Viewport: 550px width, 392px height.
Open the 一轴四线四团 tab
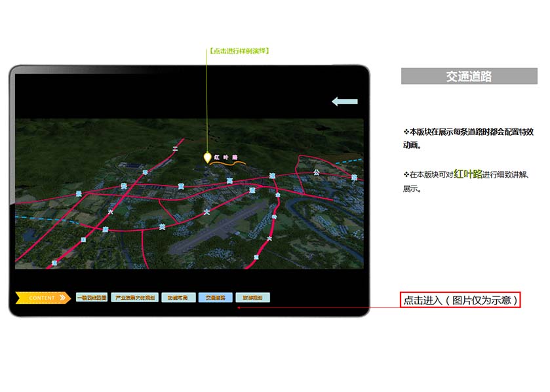click(91, 298)
